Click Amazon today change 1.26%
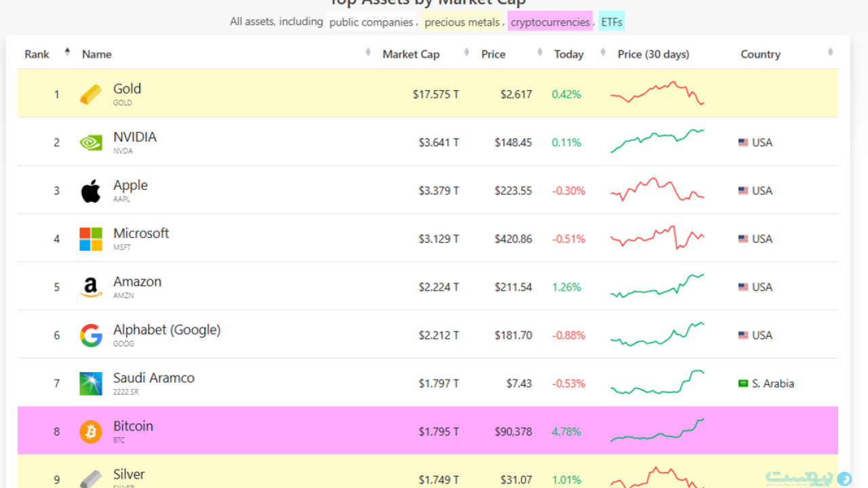Screen dimensions: 868x488 (x=566, y=287)
